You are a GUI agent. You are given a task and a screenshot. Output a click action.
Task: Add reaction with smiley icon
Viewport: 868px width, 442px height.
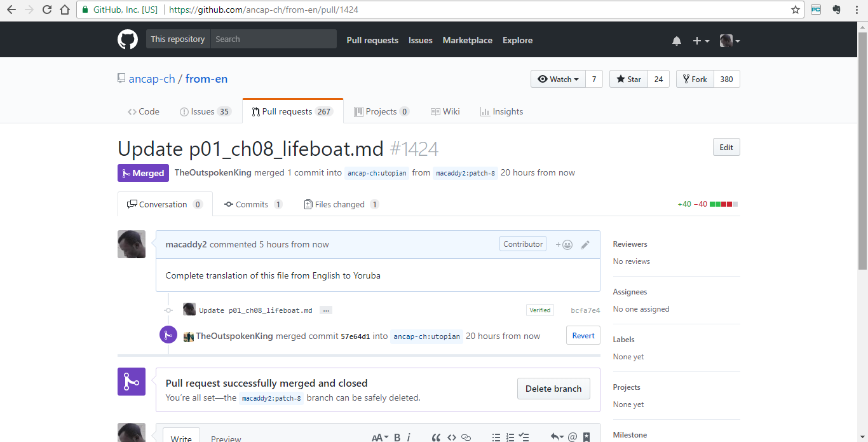tap(564, 244)
